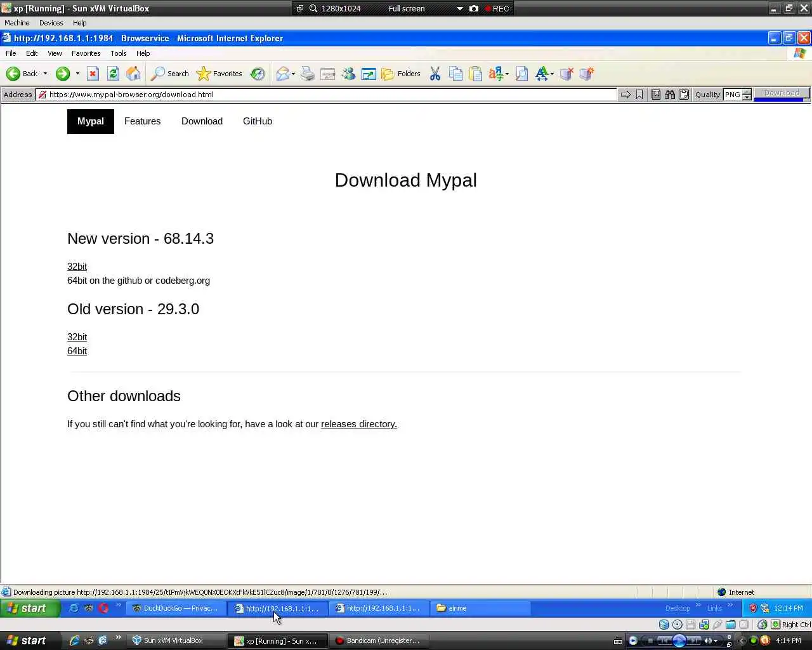Toggle the Full Screen toolbar icon
812x650 pixels.
click(369, 74)
